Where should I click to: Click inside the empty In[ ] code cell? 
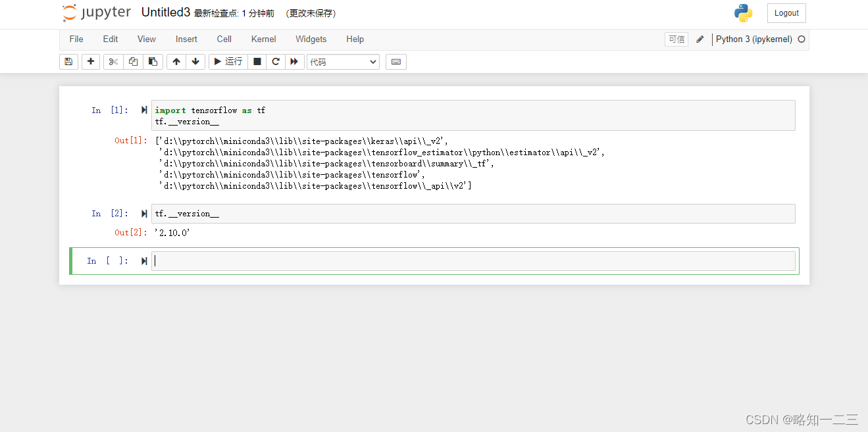click(x=395, y=260)
